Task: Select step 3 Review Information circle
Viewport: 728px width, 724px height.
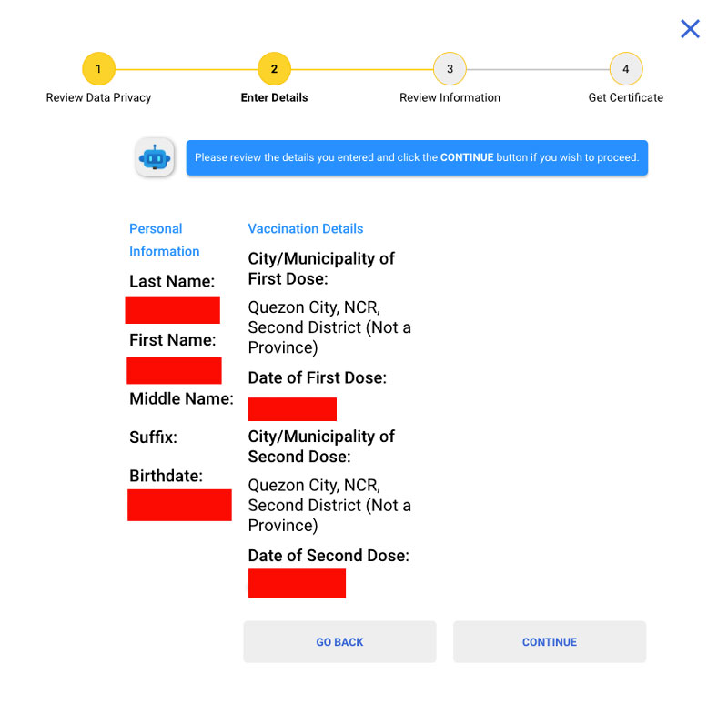Action: (450, 68)
